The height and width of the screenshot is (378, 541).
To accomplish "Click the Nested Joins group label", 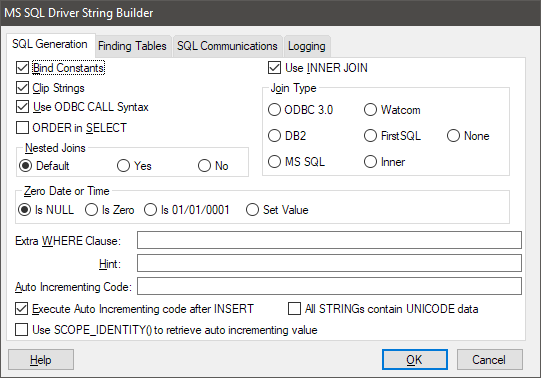I will 55,148.
